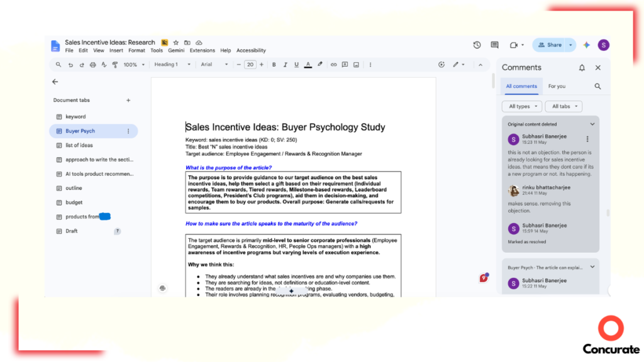Select the paint format tool

[x=115, y=65]
